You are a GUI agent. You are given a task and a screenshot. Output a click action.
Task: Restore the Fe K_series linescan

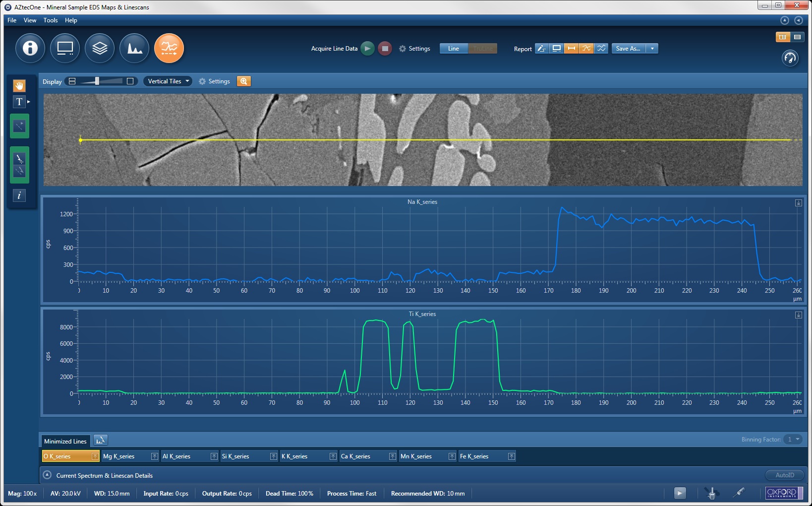tap(511, 456)
